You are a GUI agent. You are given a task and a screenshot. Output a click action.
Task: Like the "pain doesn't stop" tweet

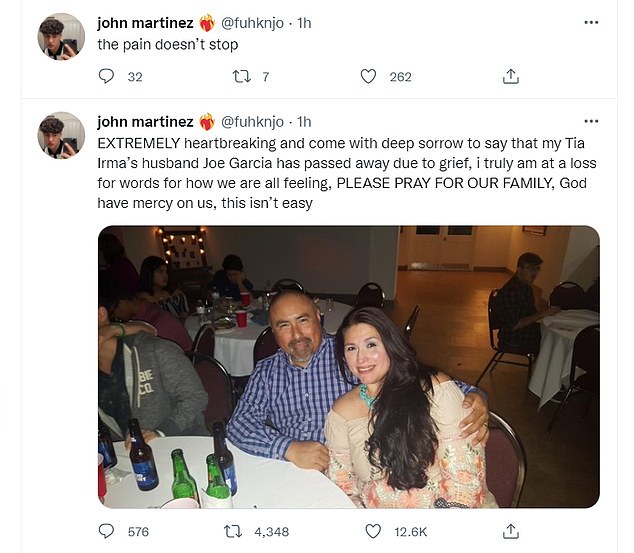[x=368, y=76]
